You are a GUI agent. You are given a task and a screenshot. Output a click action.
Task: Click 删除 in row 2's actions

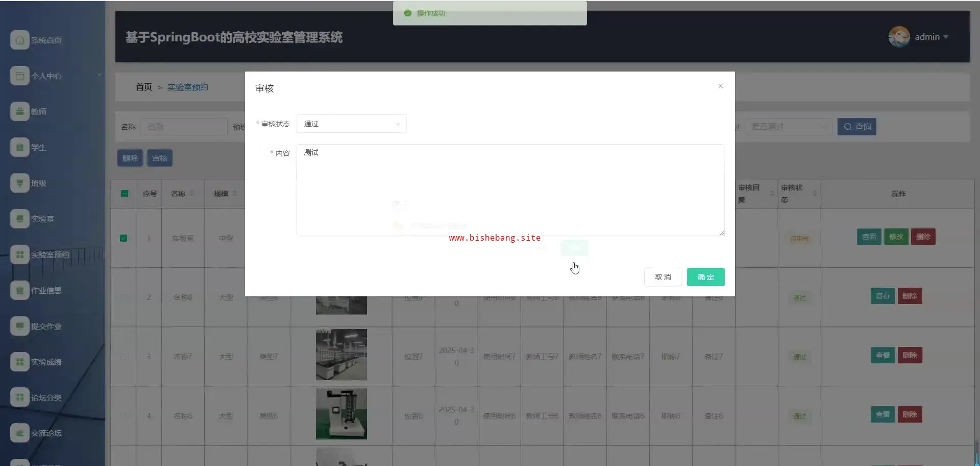coord(910,296)
